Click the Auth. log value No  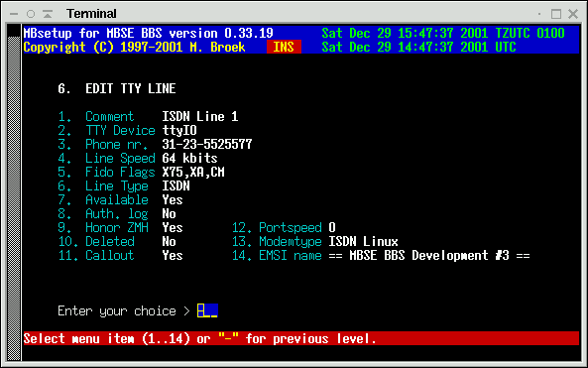click(x=169, y=213)
